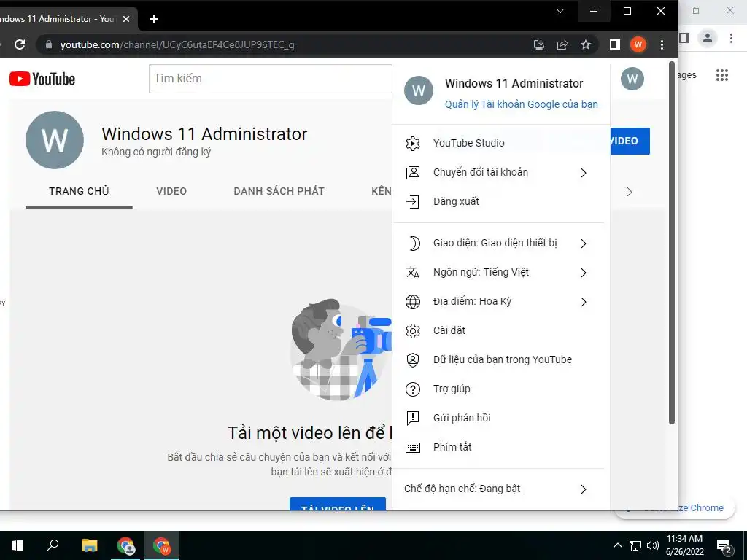
Task: Click the Cài đặt gear icon
Action: tap(413, 330)
